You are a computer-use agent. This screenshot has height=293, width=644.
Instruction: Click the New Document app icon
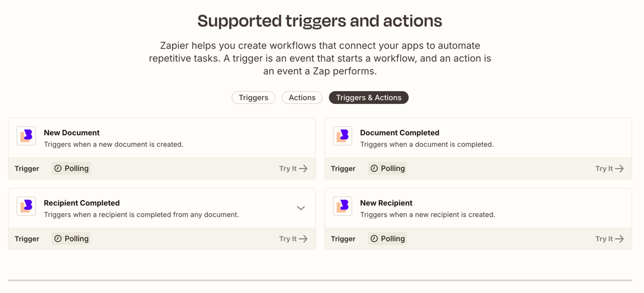pyautogui.click(x=26, y=136)
